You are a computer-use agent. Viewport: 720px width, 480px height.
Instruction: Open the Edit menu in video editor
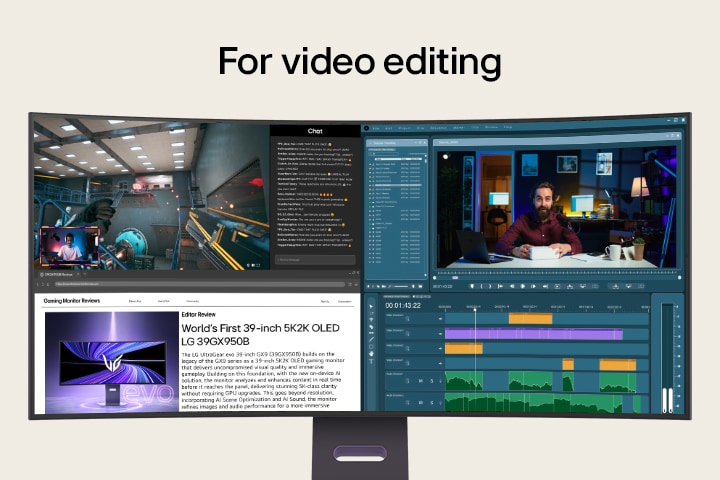(388, 129)
